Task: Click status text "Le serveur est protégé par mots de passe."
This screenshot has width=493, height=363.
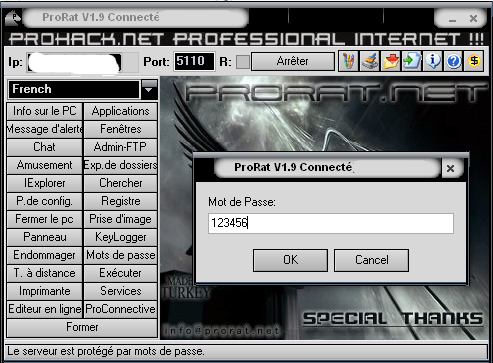Action: tap(106, 351)
